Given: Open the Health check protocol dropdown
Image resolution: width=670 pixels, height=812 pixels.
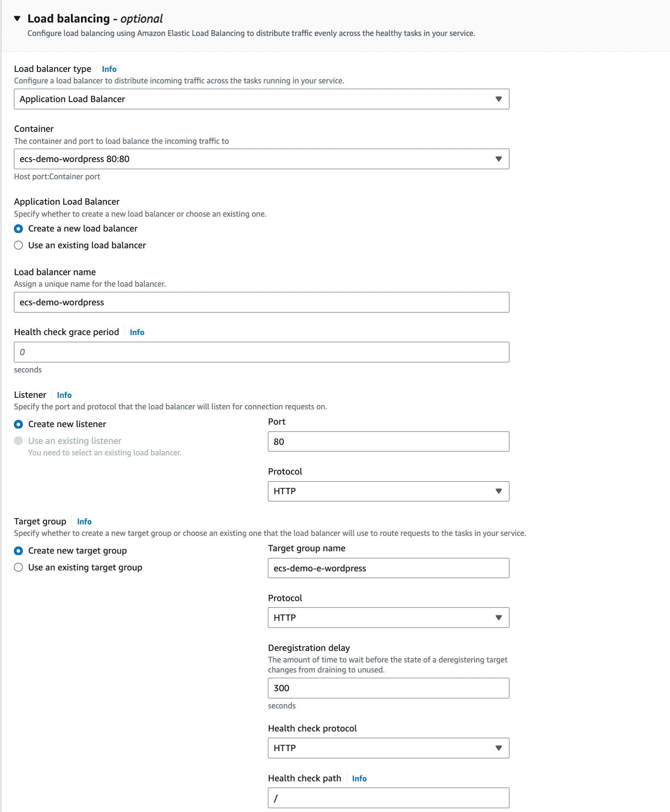Looking at the screenshot, I should pyautogui.click(x=389, y=748).
